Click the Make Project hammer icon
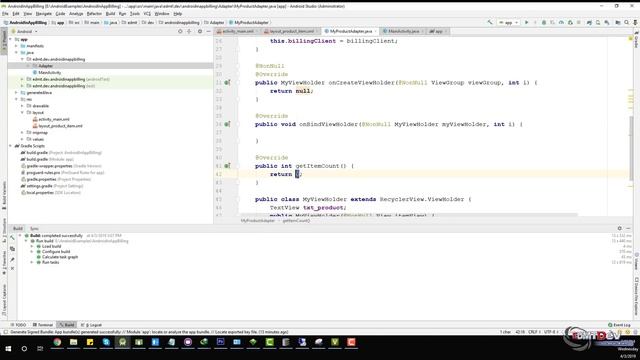Viewport: 640px width, 360px height. pos(490,22)
